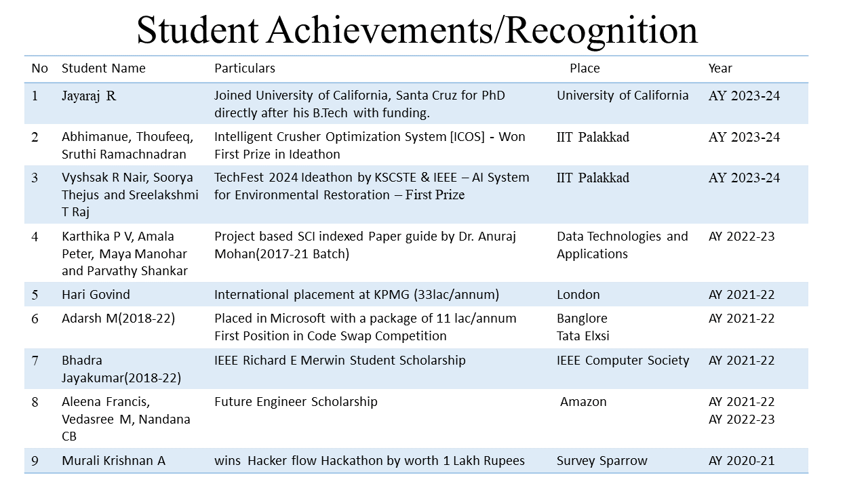Select the Year column header
The height and width of the screenshot is (488, 868).
(x=720, y=68)
